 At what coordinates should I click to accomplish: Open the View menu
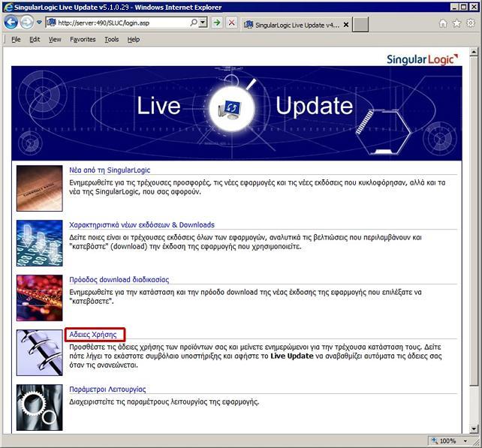pyautogui.click(x=55, y=39)
